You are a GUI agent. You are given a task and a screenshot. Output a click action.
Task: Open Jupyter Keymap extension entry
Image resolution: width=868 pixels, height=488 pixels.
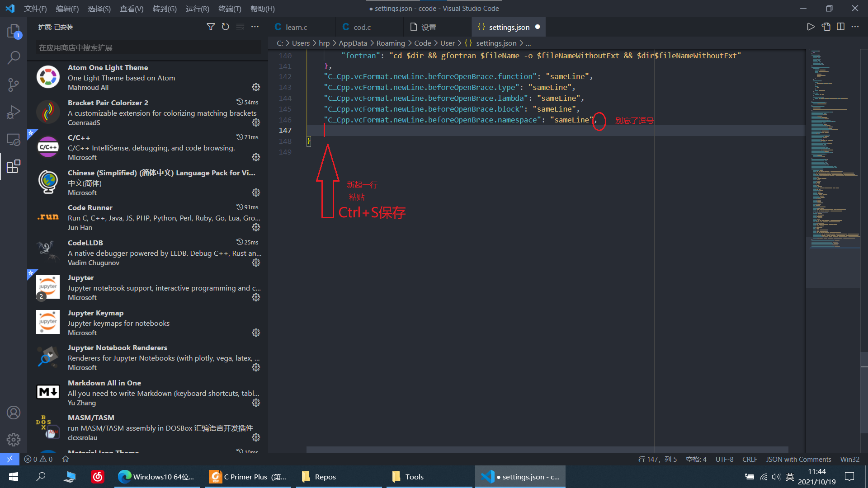click(x=148, y=323)
